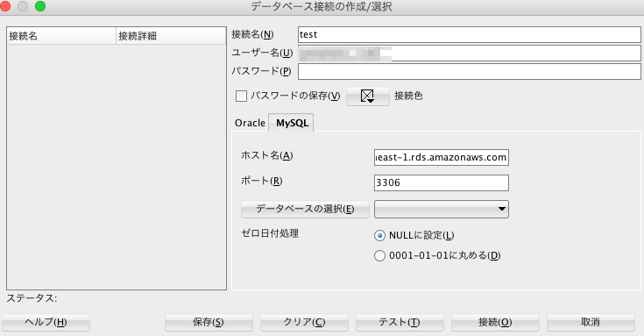The height and width of the screenshot is (336, 644).
Task: Enable the パスワードの保存 checkbox
Action: pos(241,97)
